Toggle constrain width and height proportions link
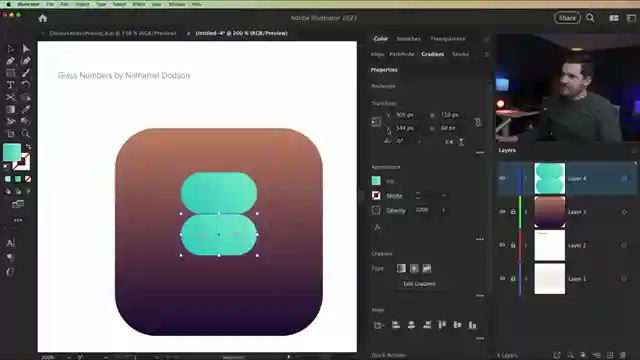 click(x=478, y=122)
